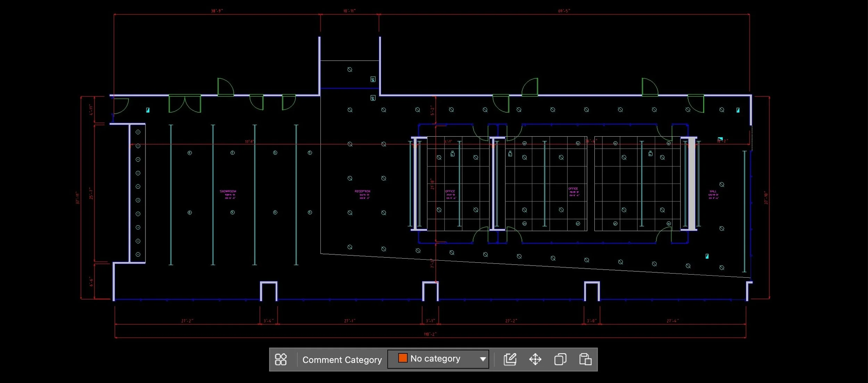Click the Comment Category label
The height and width of the screenshot is (383, 868).
tap(342, 360)
